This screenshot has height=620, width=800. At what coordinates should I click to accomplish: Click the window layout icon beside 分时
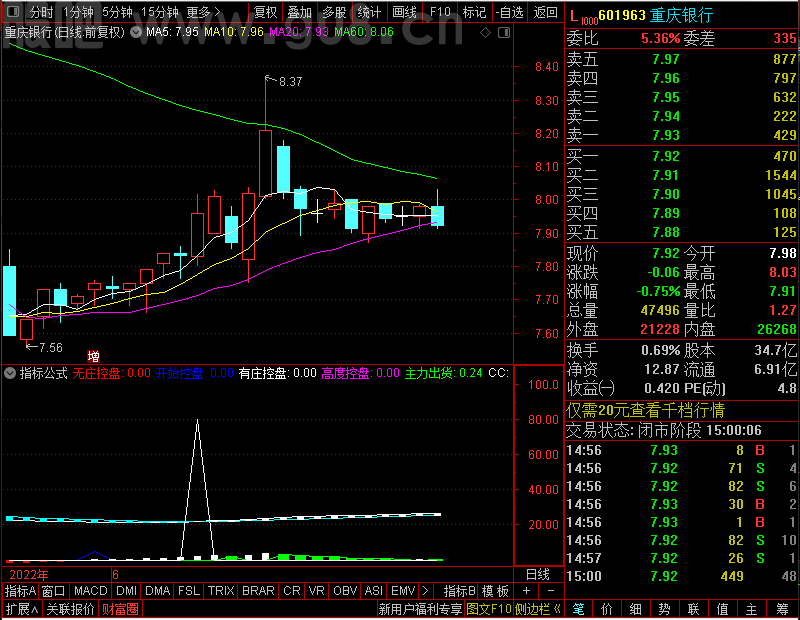click(x=13, y=11)
